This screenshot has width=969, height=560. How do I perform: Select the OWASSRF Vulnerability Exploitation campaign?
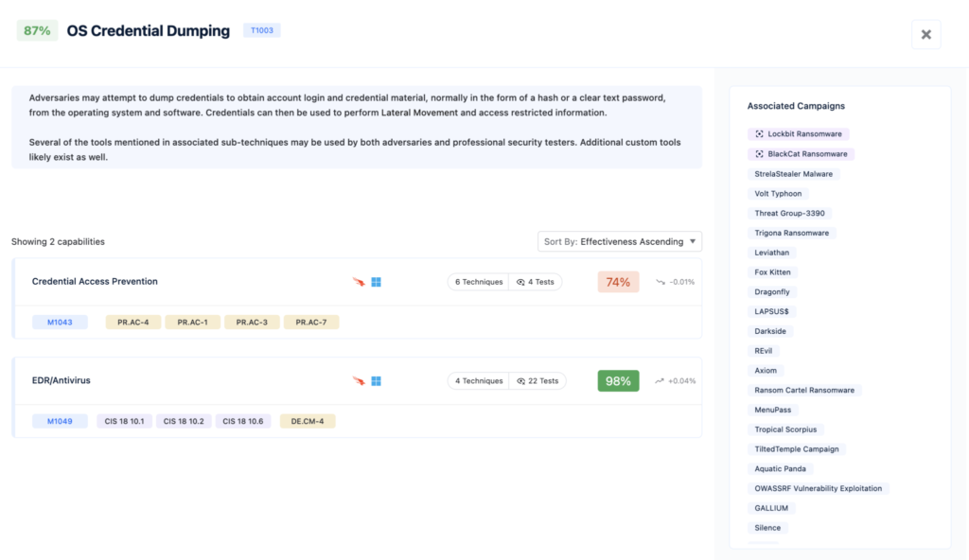[819, 488]
